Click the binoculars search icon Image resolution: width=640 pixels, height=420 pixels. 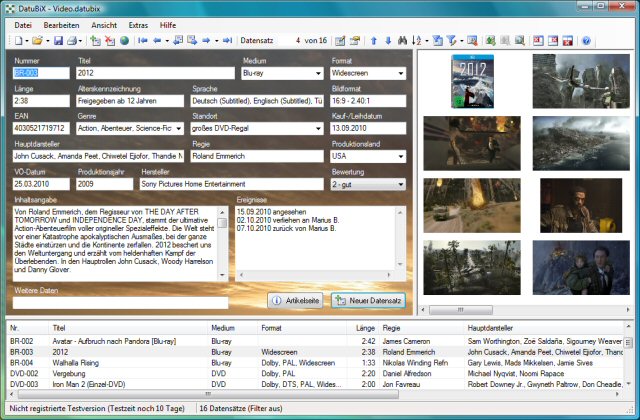[x=403, y=41]
